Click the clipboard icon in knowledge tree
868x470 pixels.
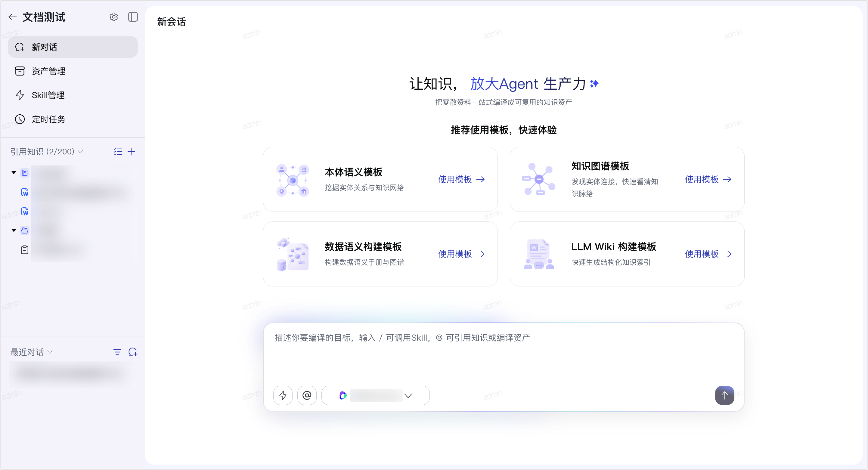[x=25, y=250]
